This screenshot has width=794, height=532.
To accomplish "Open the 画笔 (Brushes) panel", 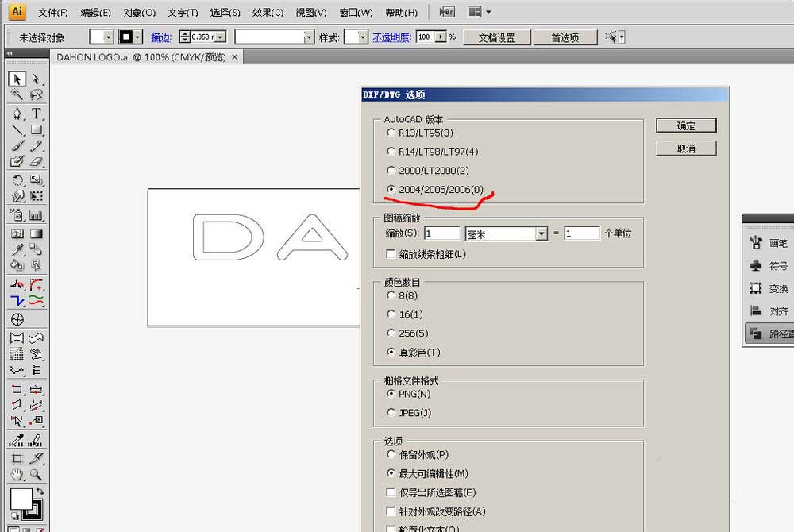I will click(769, 243).
